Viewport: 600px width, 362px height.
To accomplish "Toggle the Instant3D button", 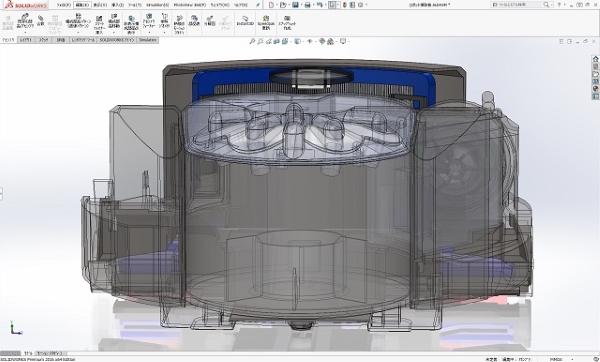I will pyautogui.click(x=245, y=21).
